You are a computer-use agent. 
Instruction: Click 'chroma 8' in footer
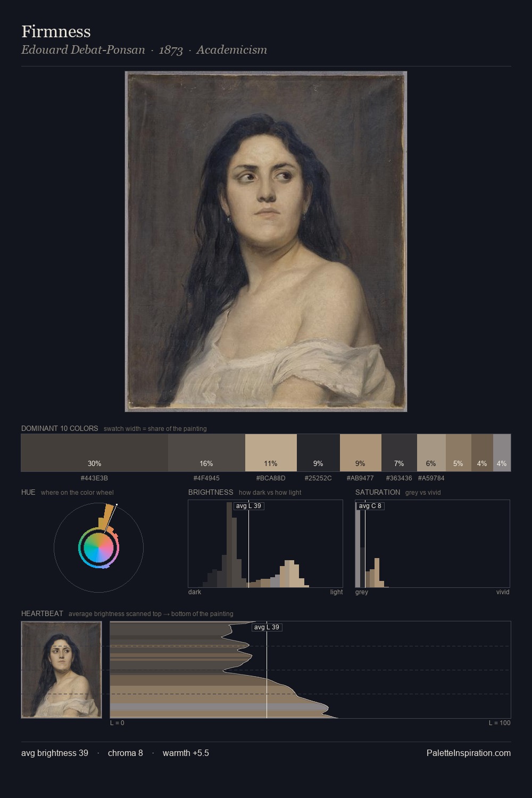[126, 753]
